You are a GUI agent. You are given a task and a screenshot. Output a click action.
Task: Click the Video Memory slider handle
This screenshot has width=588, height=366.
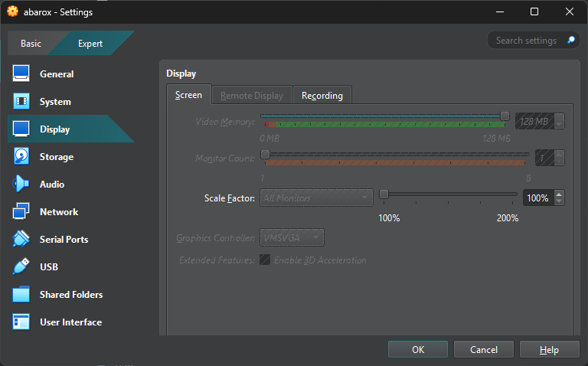505,116
